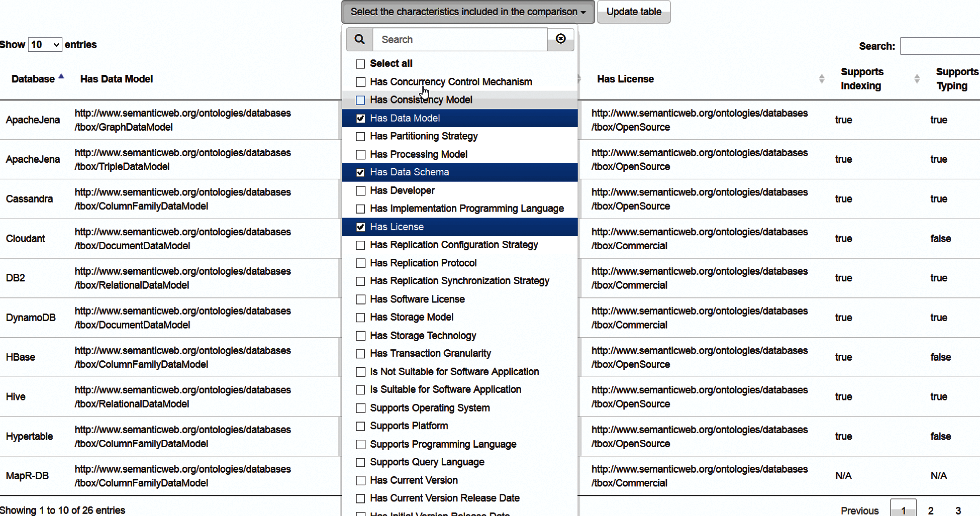Enable Has Concurrency Control Mechanism checkbox
This screenshot has width=980, height=516.
tap(360, 82)
